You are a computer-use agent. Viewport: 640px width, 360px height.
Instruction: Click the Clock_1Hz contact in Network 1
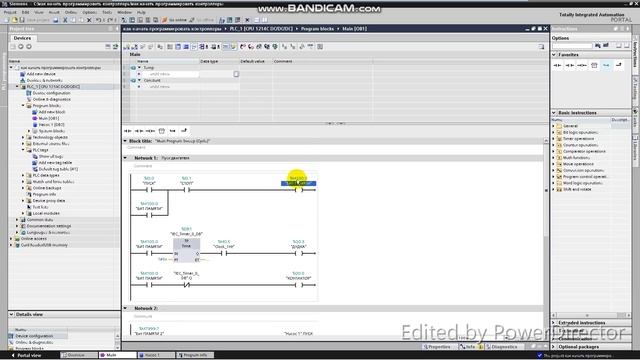pos(224,253)
